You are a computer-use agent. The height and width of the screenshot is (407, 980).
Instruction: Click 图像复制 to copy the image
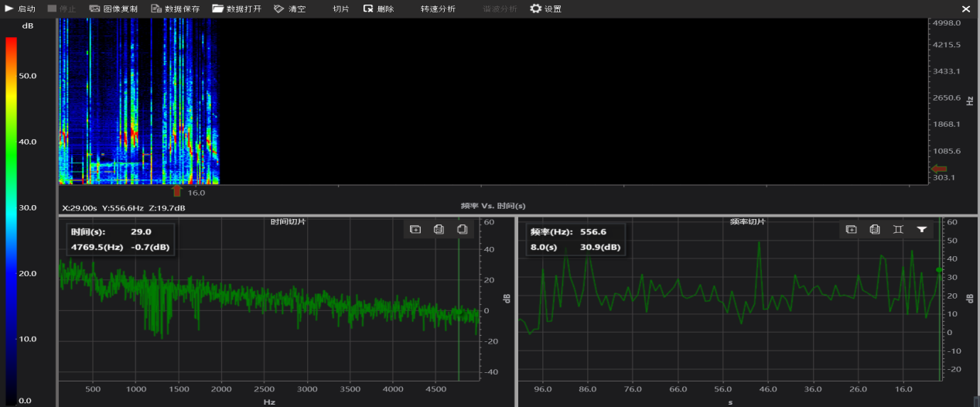(113, 9)
